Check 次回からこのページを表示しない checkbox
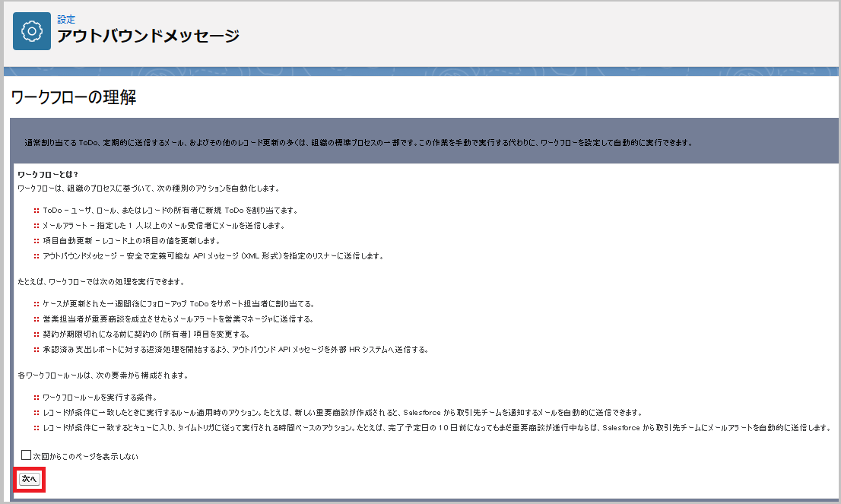The height and width of the screenshot is (504, 841). [26, 455]
